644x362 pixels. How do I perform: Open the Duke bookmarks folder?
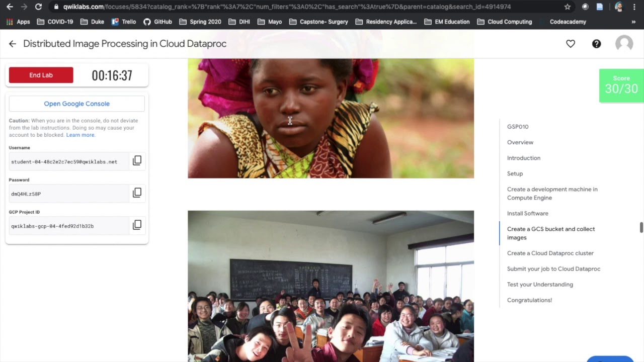92,22
